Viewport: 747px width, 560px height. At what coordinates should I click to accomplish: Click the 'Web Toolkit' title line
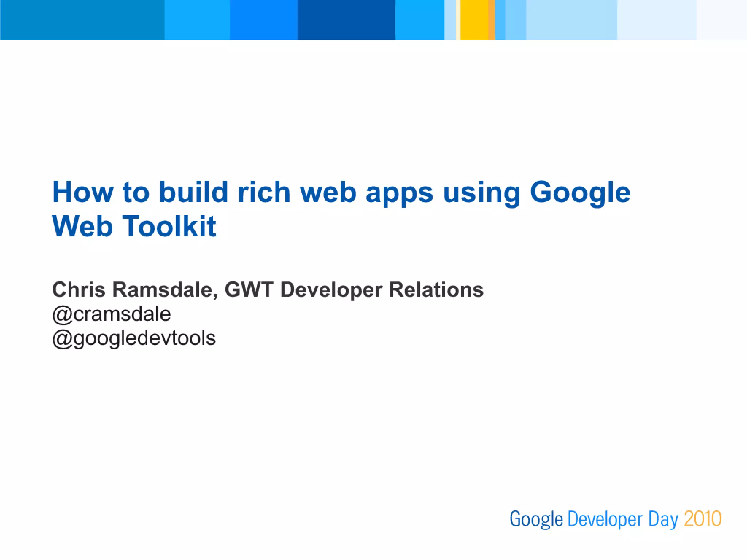(134, 226)
